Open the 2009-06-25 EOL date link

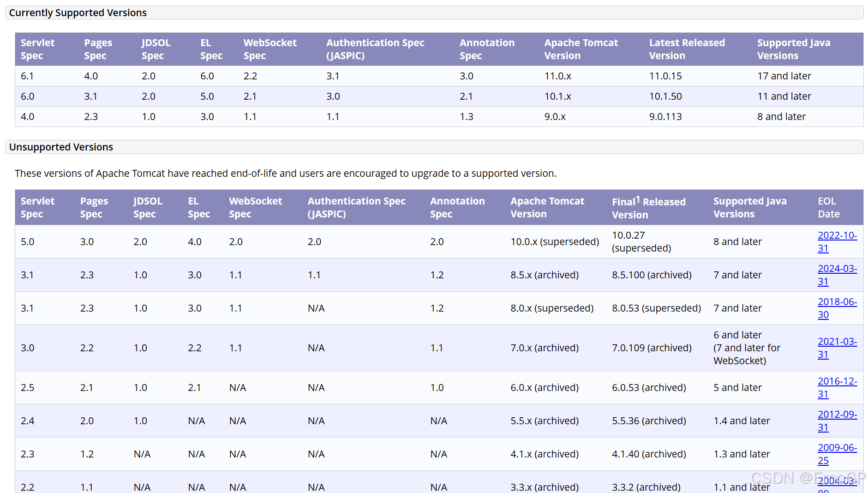837,454
